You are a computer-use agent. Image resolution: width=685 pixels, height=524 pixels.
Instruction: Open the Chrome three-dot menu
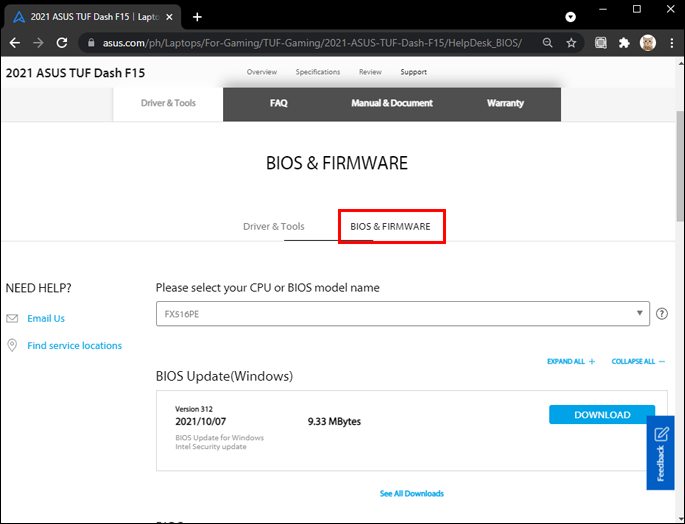(670, 43)
